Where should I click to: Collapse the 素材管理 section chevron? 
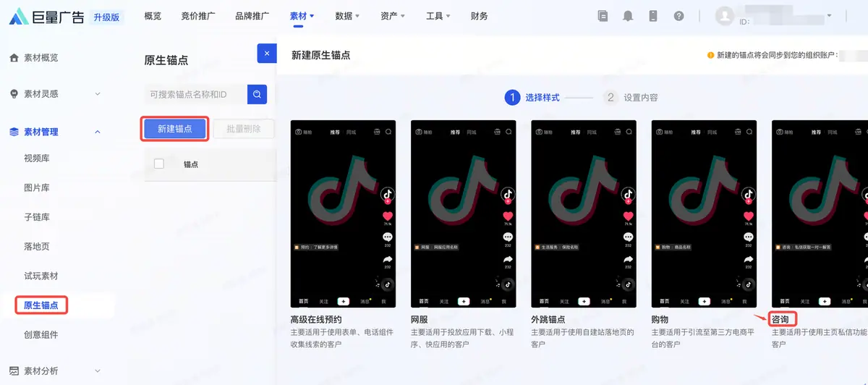98,132
